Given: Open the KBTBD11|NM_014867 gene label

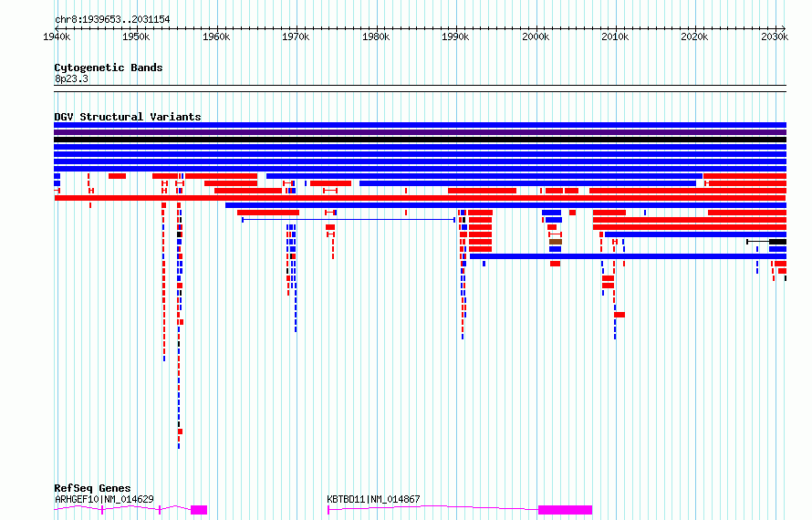Looking at the screenshot, I should click(373, 499).
